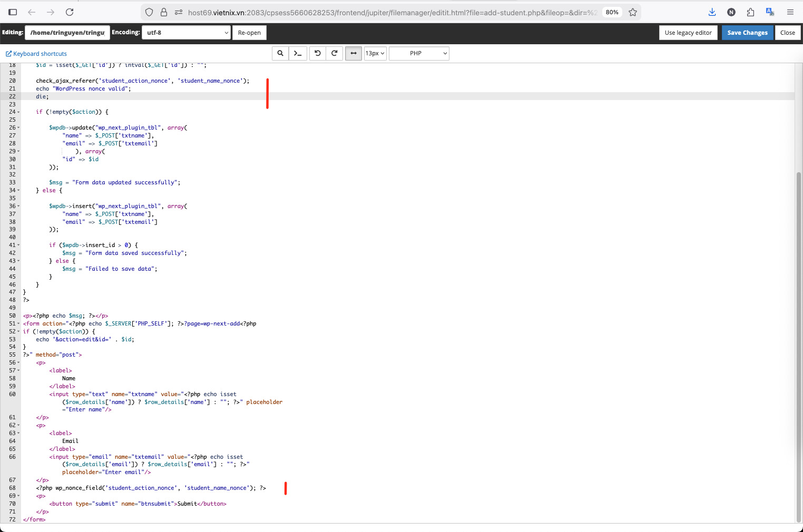This screenshot has width=803, height=532.
Task: Click the command-line icon in editor toolbar
Action: tap(297, 53)
